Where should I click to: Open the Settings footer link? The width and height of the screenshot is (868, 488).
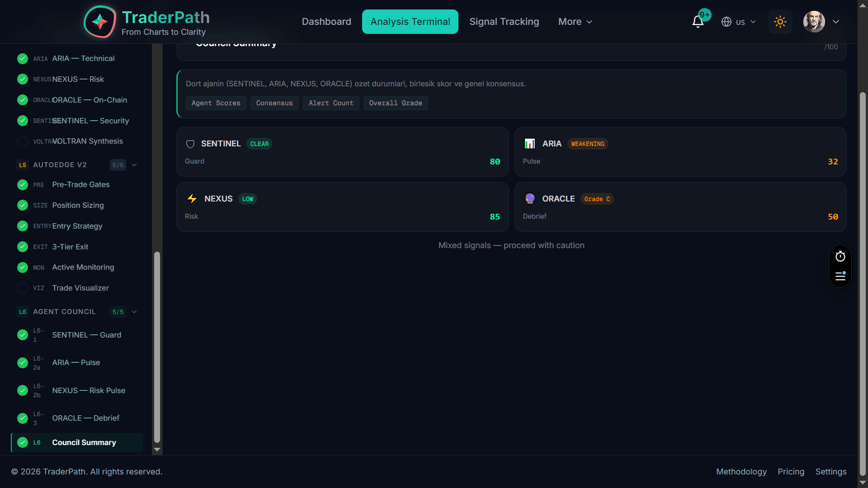click(x=831, y=472)
